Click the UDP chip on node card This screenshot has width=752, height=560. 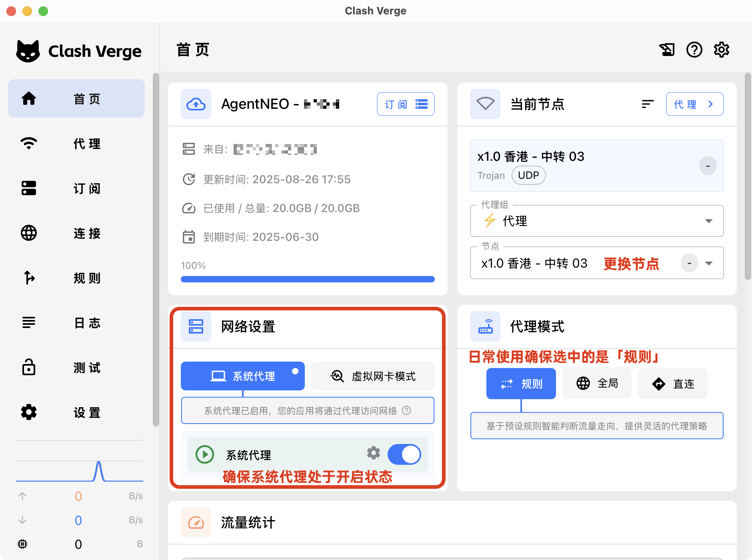point(528,175)
